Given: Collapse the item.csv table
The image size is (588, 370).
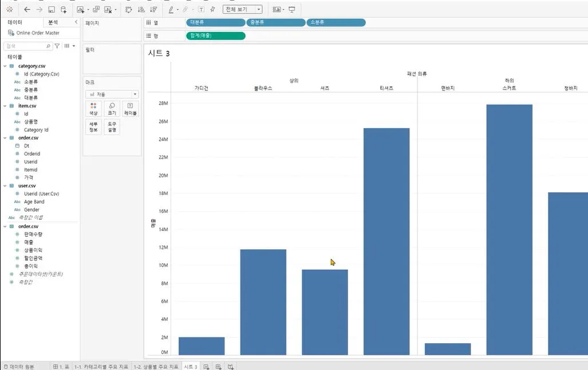Looking at the screenshot, I should 5,106.
